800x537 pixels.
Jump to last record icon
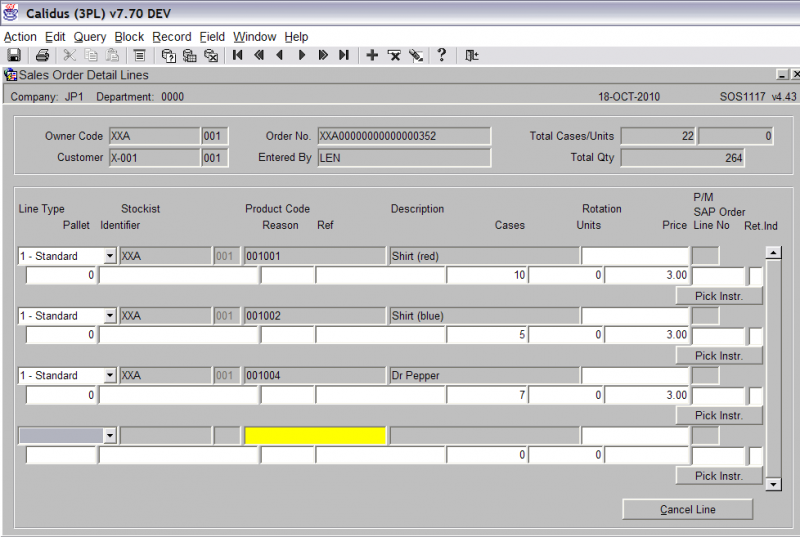point(344,55)
